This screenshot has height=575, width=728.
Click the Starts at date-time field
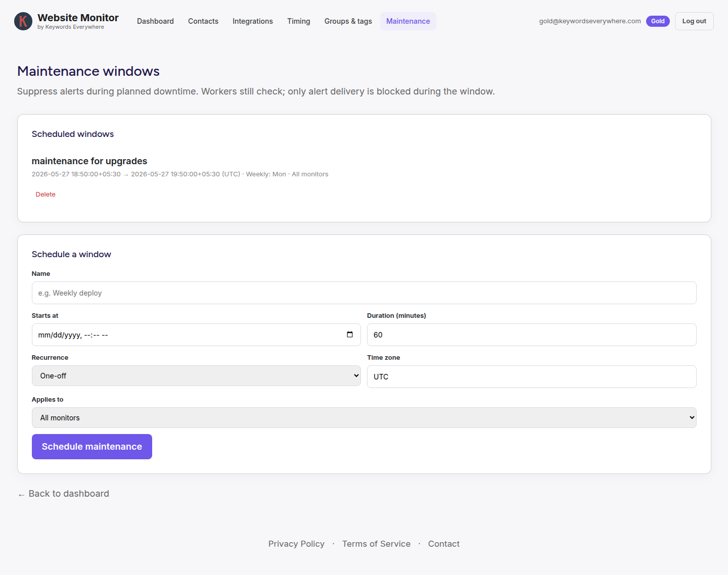(x=196, y=335)
